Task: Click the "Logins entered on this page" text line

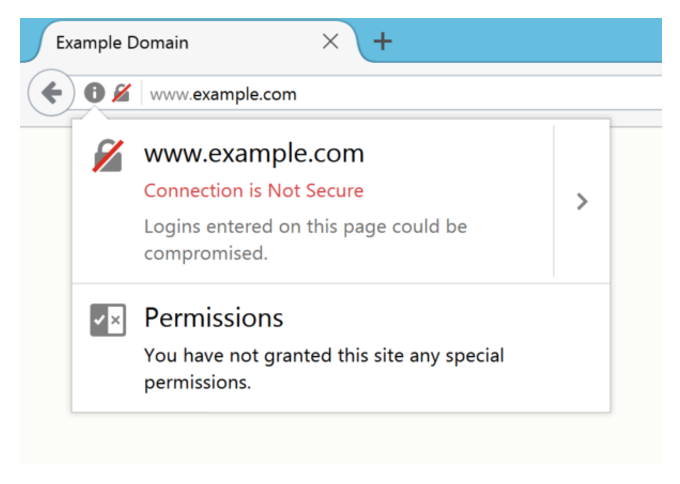Action: 305,227
